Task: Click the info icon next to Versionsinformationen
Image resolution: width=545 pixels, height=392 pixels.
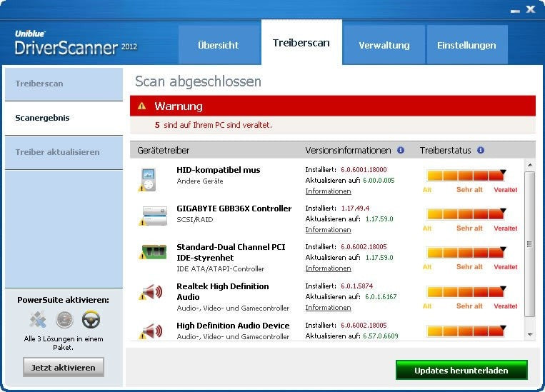Action: point(401,150)
